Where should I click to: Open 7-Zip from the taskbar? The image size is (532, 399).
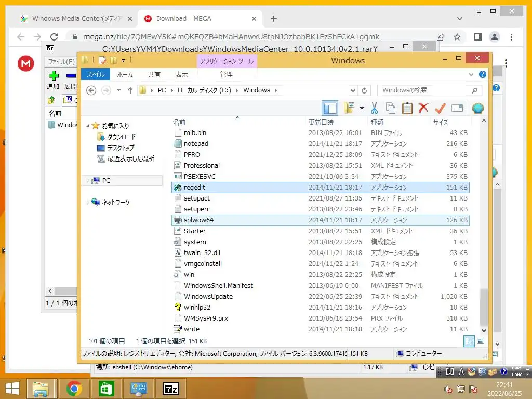(170, 389)
